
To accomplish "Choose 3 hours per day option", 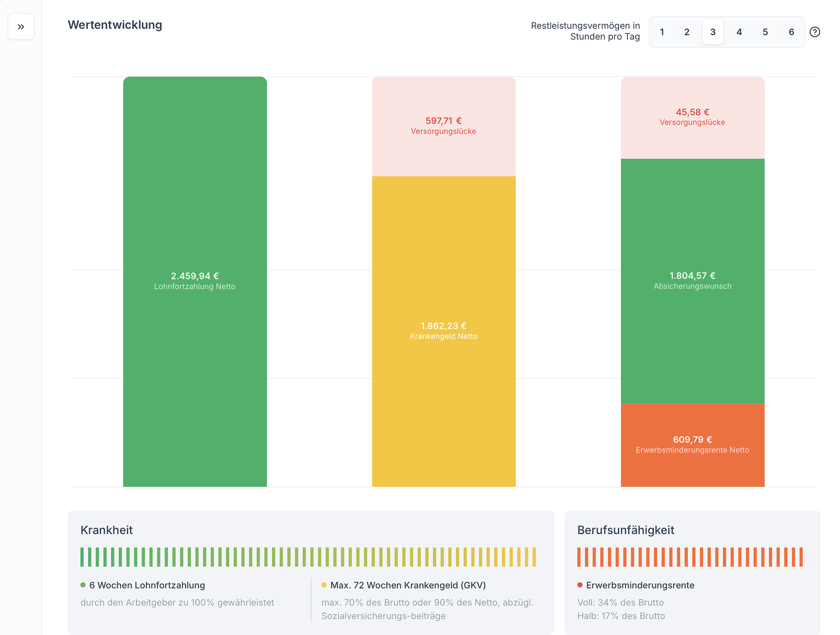I will [x=713, y=32].
